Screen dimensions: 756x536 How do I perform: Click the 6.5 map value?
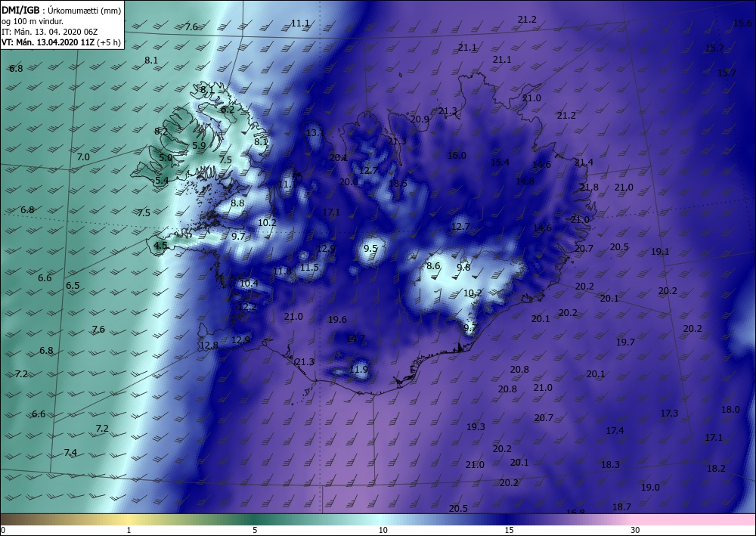(73, 285)
